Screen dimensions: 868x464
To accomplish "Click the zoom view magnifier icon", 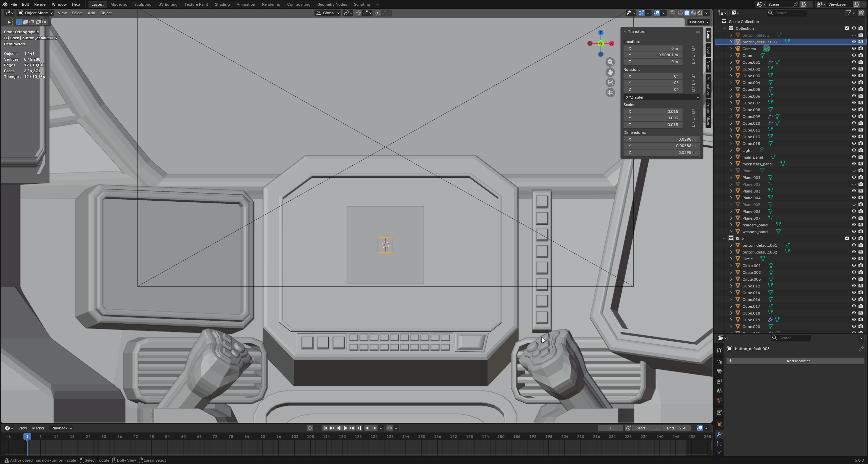I will (610, 62).
